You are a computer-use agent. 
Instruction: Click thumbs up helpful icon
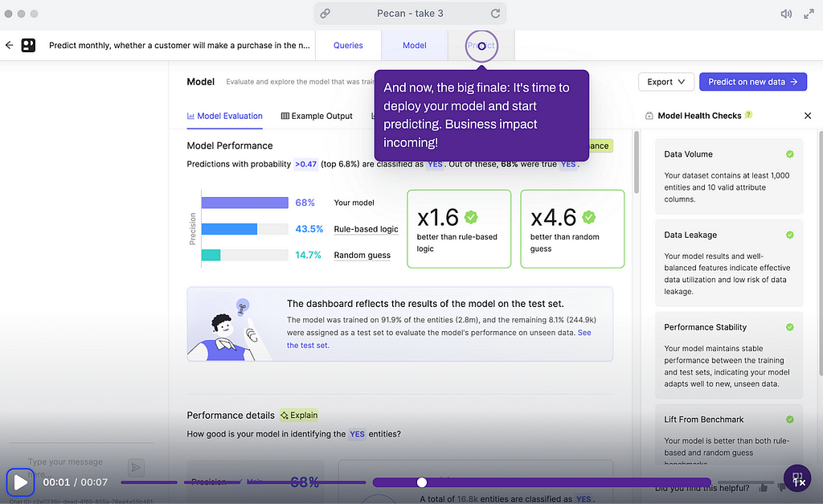(763, 488)
